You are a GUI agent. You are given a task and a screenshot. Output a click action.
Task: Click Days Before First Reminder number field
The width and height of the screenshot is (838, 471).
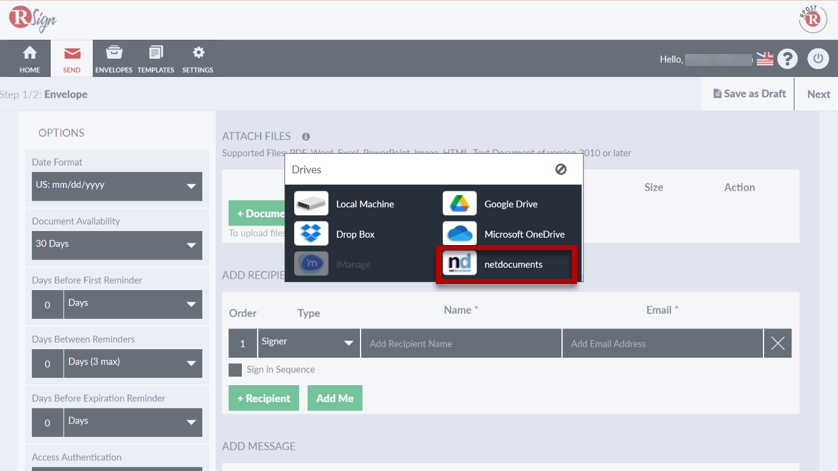pos(48,304)
